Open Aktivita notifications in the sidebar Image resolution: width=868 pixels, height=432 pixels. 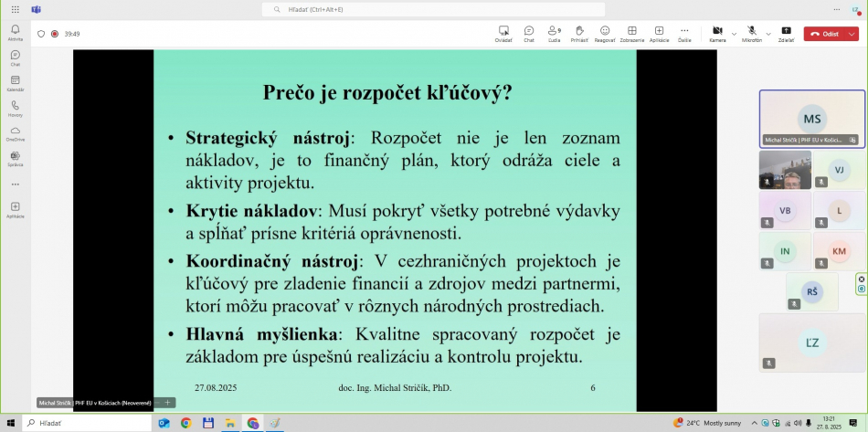(15, 32)
